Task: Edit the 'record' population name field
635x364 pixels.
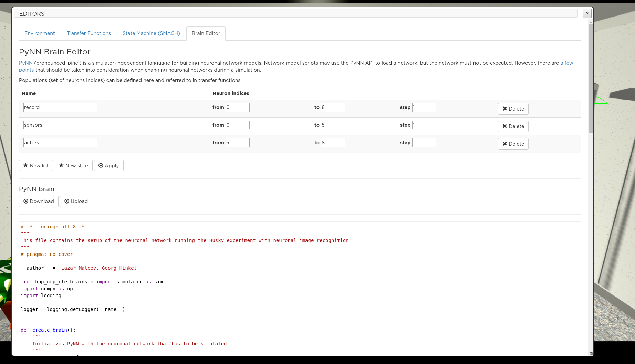Action: tap(60, 107)
